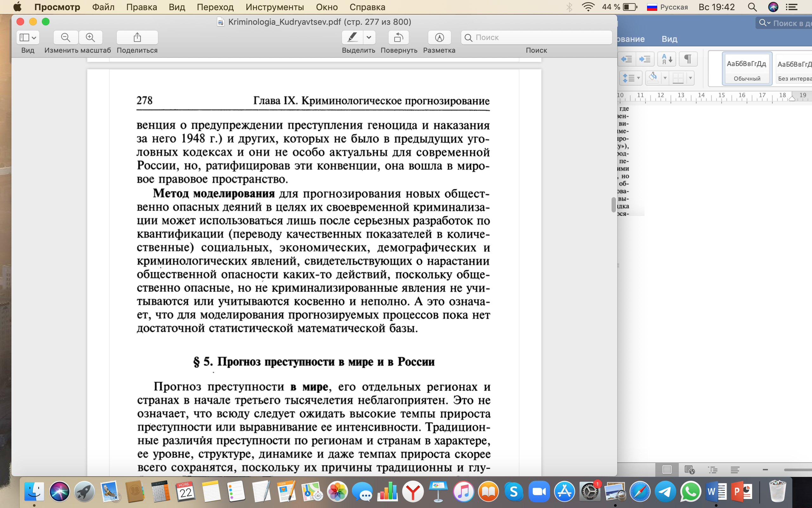The height and width of the screenshot is (508, 812).
Task: Expand shading color dropdown arrow in Word
Action: 665,78
